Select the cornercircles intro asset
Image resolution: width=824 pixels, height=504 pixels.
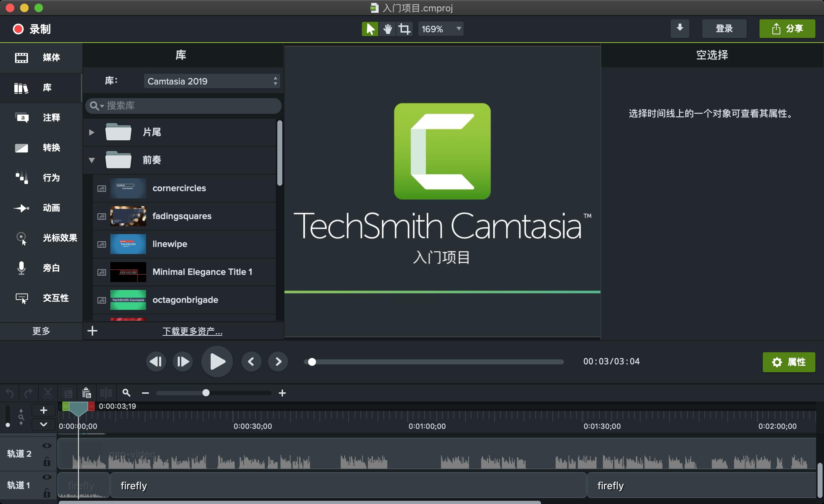click(x=185, y=188)
